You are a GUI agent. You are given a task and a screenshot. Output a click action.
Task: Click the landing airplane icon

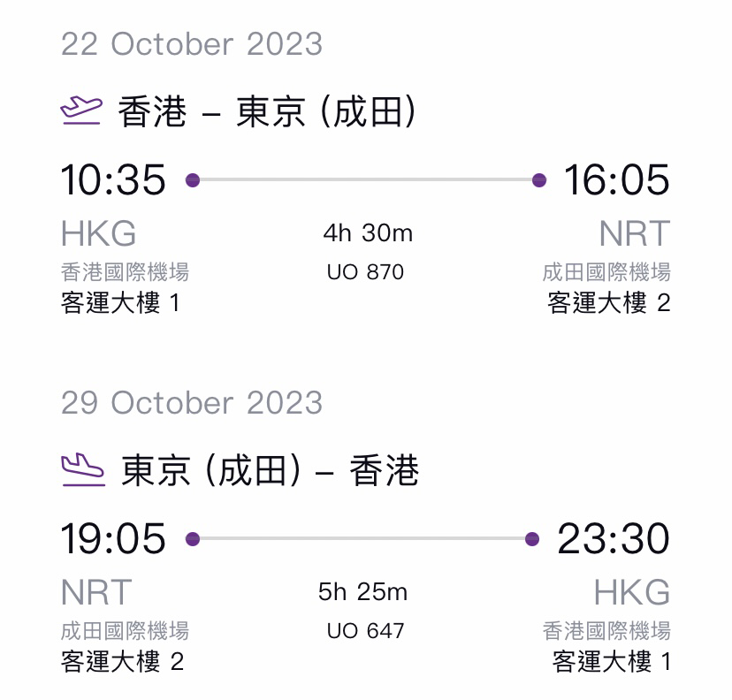tap(83, 469)
